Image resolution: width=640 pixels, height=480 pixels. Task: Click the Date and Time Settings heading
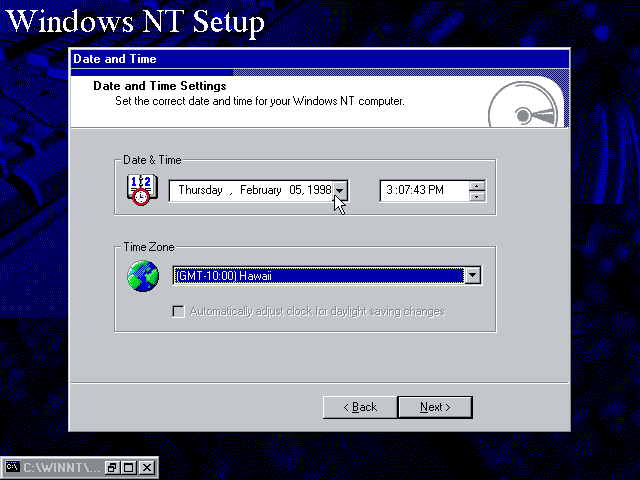pos(160,86)
